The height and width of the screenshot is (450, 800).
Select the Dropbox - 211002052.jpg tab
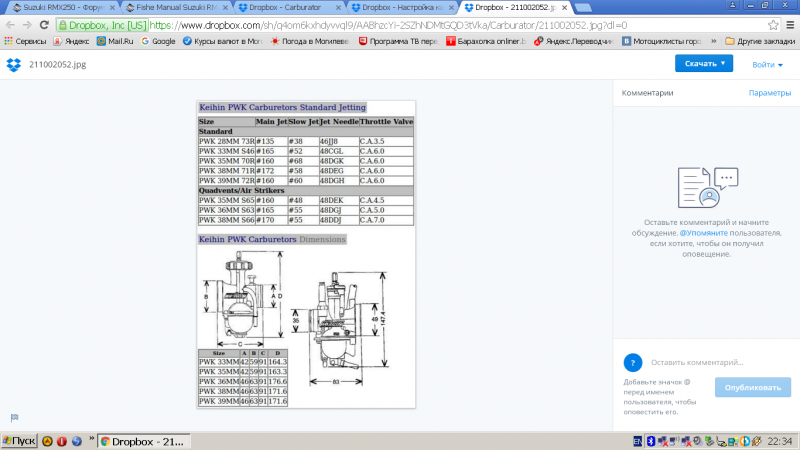click(513, 8)
